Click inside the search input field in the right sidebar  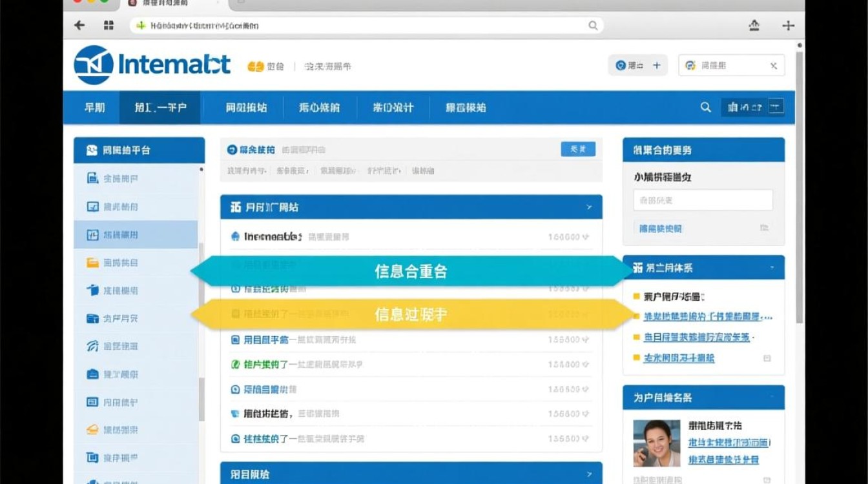coord(703,200)
